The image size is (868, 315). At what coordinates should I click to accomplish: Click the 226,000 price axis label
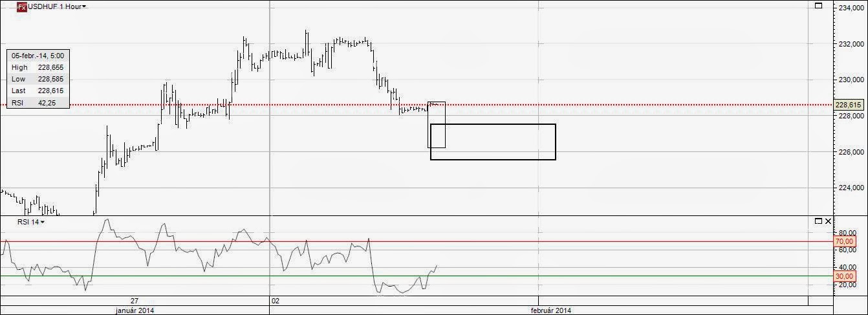tap(850, 153)
